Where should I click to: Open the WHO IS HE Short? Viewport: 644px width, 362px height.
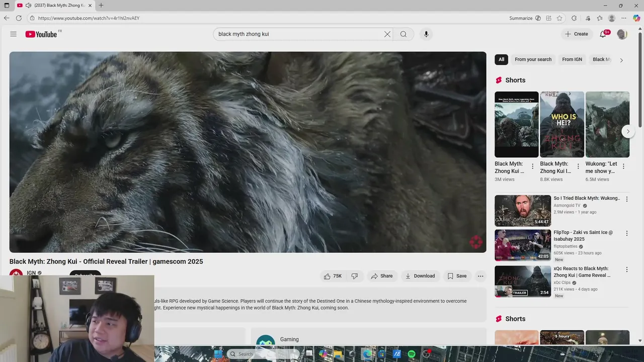pyautogui.click(x=562, y=124)
